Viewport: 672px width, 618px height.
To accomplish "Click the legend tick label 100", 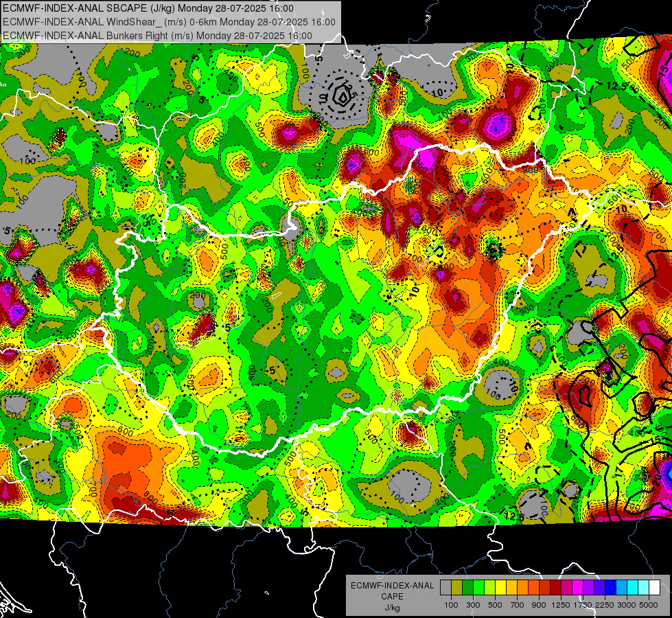I will tap(451, 605).
